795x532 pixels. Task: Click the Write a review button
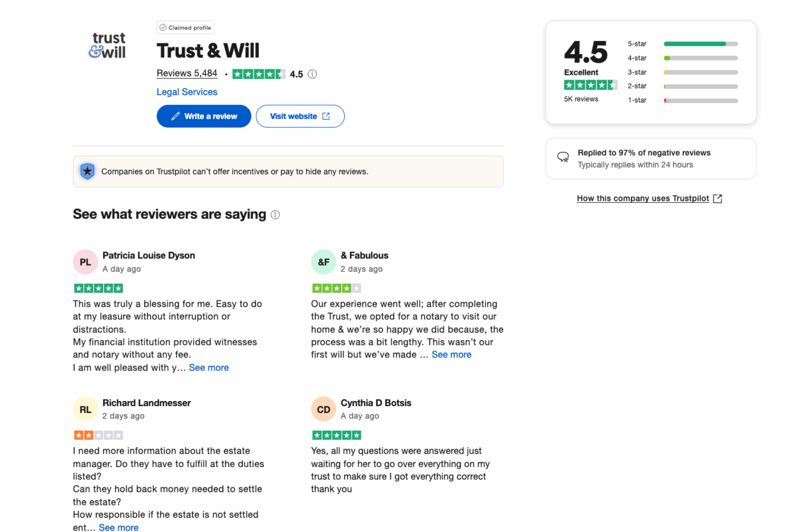[x=203, y=116]
